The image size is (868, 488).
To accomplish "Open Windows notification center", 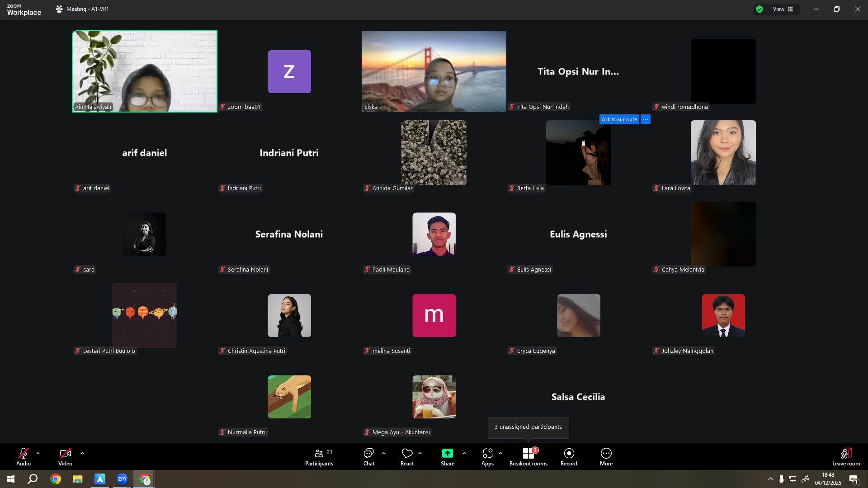I will [854, 479].
